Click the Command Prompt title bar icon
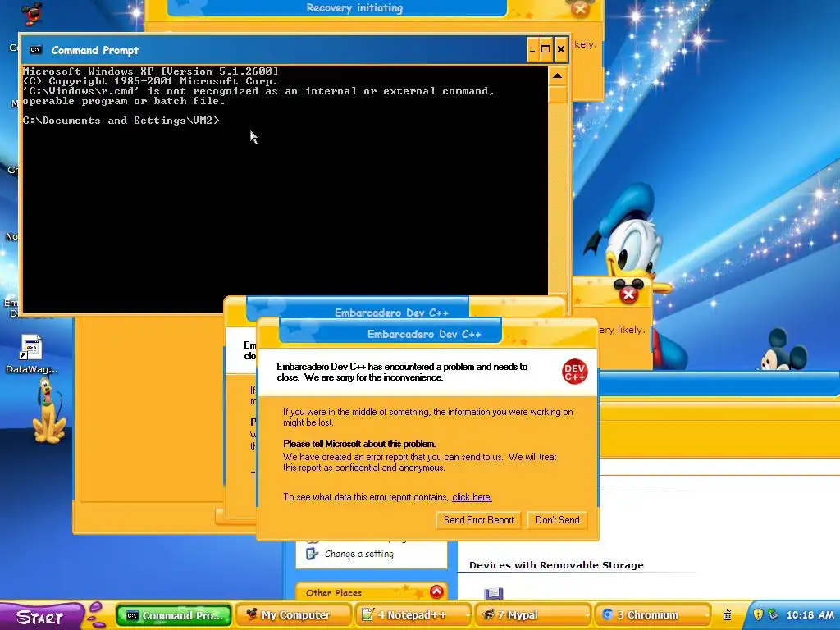This screenshot has height=630, width=840. coord(35,50)
